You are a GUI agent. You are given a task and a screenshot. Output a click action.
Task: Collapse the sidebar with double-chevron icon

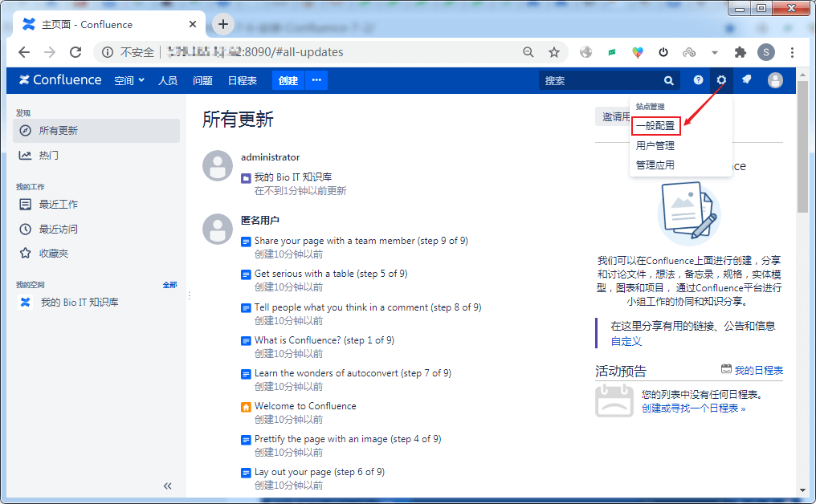(168, 486)
